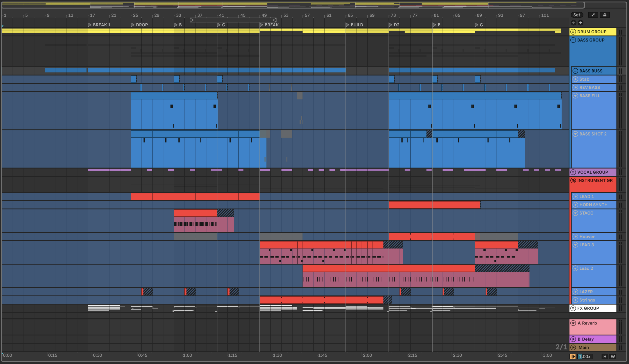This screenshot has width=629, height=364.
Task: Fold the FX GROUP track group
Action: click(573, 308)
